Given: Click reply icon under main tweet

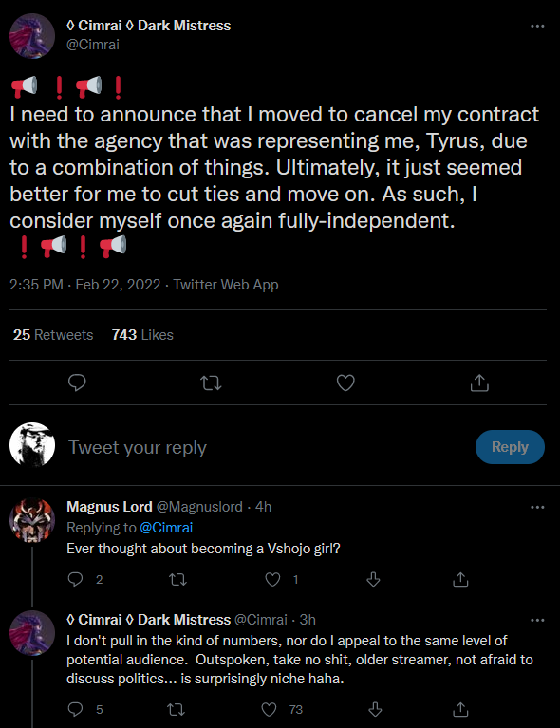Looking at the screenshot, I should pyautogui.click(x=77, y=383).
